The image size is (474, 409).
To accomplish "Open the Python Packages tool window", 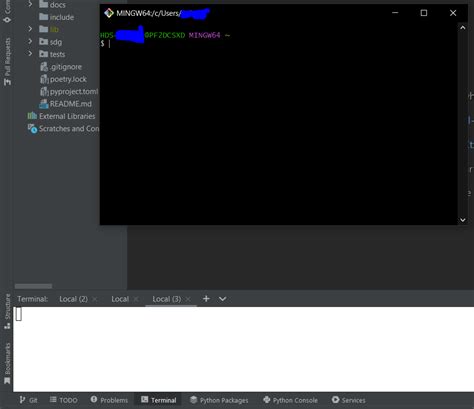I will pyautogui.click(x=219, y=400).
